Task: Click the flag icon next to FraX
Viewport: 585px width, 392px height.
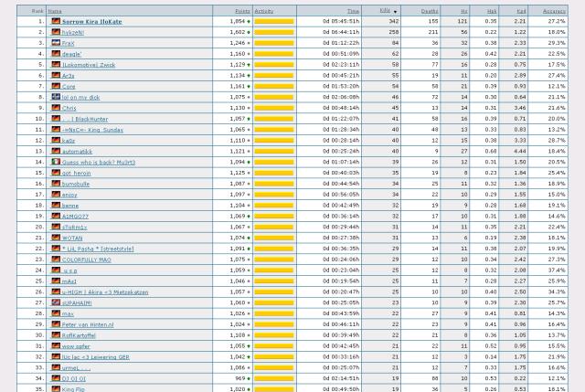Action: pyautogui.click(x=56, y=42)
